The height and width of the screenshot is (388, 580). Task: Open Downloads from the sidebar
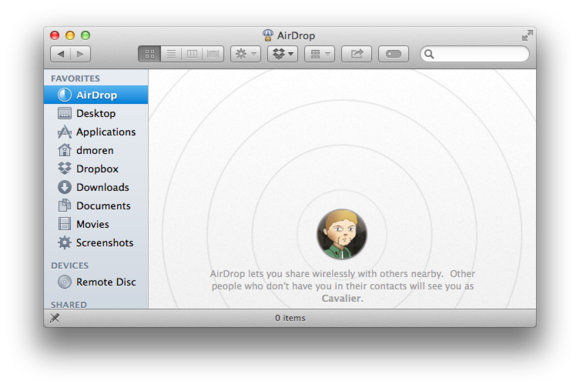(96, 188)
